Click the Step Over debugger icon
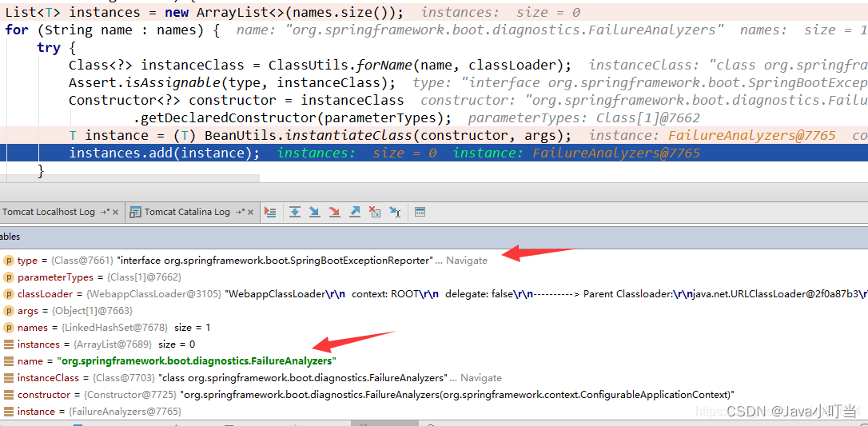 295,212
